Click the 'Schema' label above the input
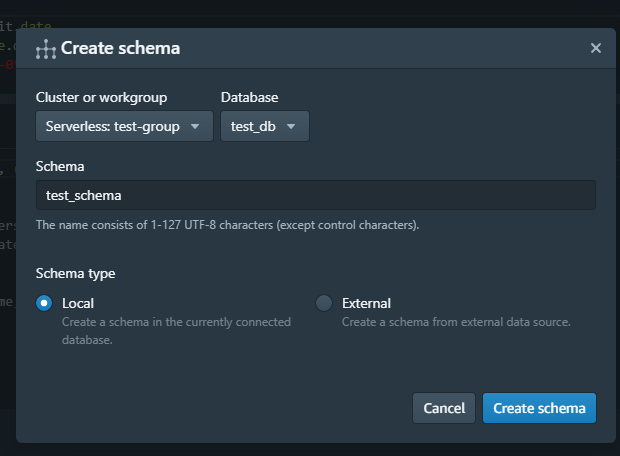This screenshot has height=456, width=620. coord(60,165)
